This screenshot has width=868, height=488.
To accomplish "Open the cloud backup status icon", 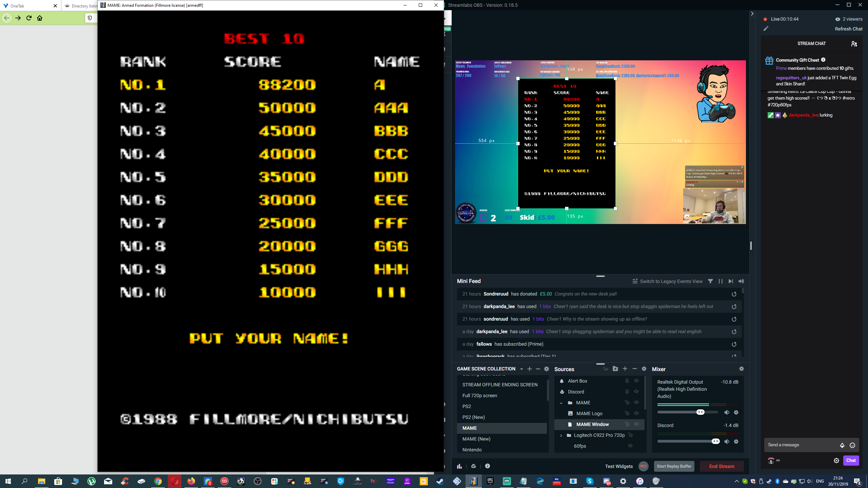I will [x=474, y=466].
